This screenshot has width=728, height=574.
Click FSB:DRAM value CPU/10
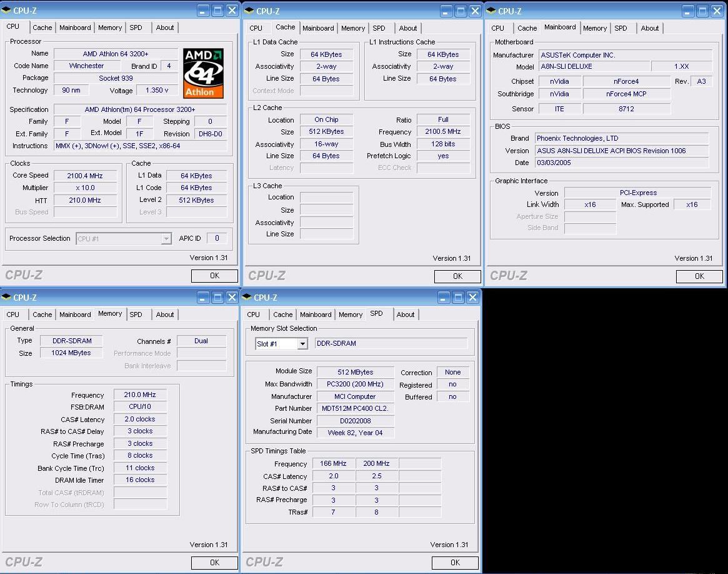coord(140,406)
